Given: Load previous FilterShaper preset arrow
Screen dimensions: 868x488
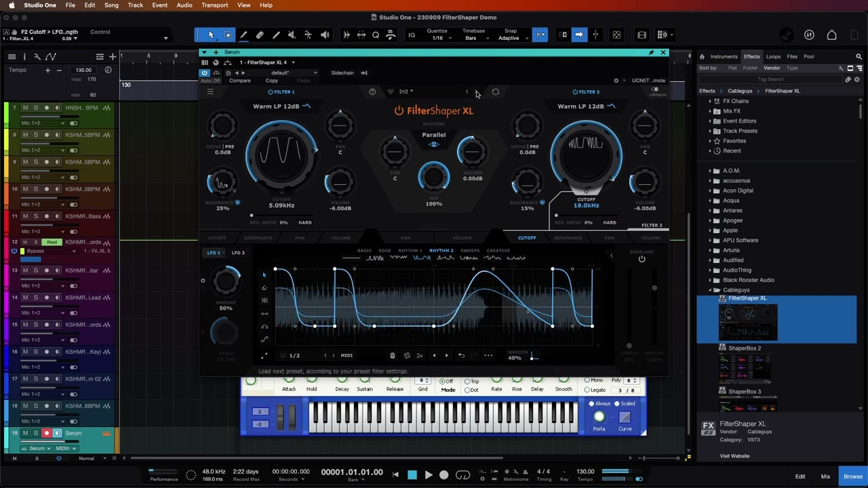Looking at the screenshot, I should pyautogui.click(x=467, y=91).
